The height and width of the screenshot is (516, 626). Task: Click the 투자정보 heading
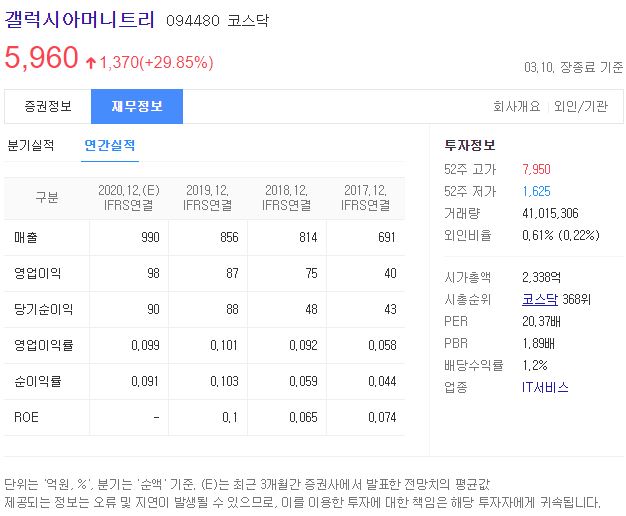click(470, 145)
